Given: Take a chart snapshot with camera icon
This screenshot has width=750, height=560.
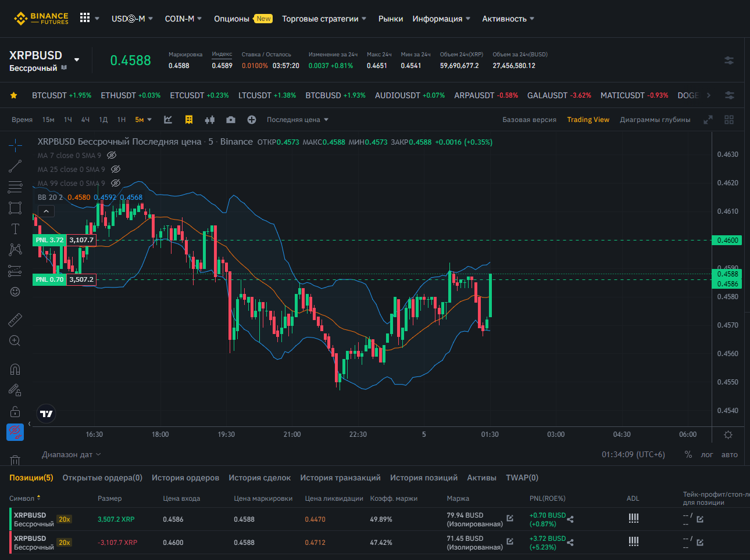Looking at the screenshot, I should 231,120.
